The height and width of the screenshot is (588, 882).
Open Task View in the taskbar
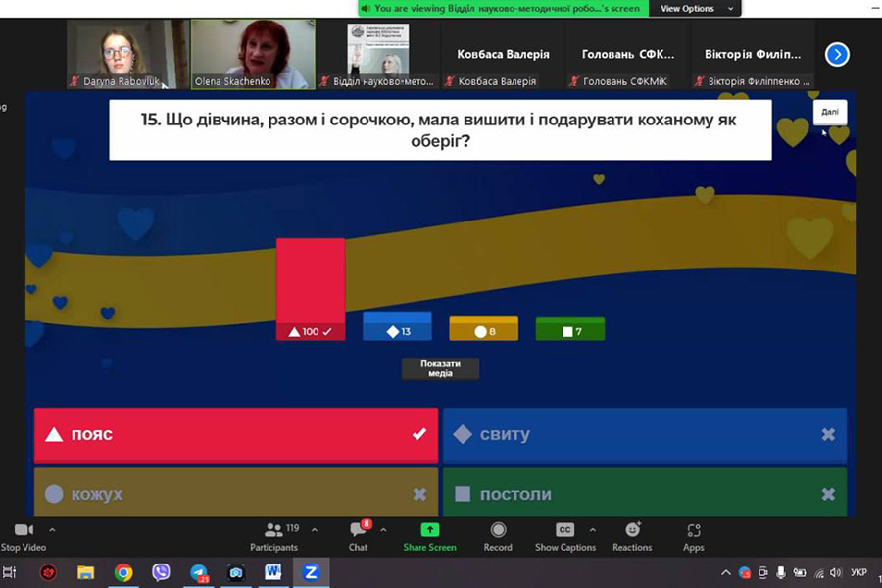click(10, 572)
